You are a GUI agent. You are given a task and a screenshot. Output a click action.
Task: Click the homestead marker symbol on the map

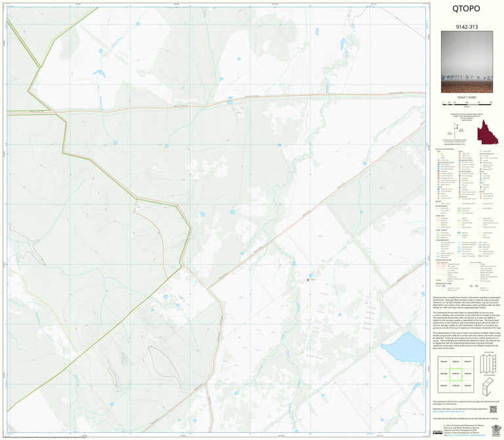pos(308,280)
